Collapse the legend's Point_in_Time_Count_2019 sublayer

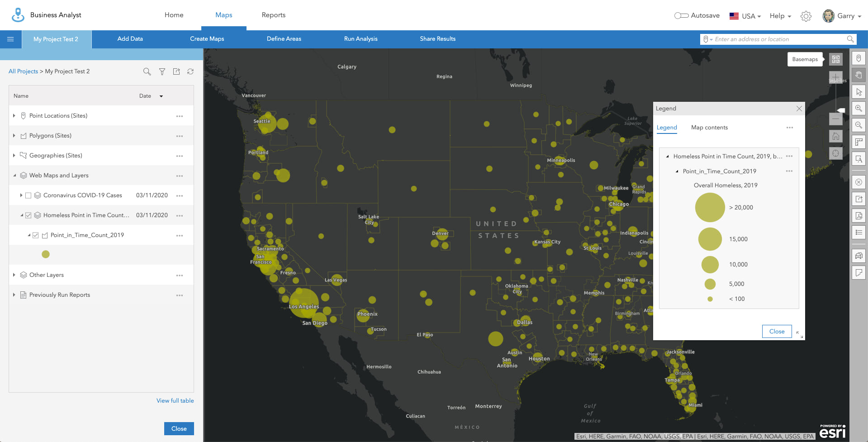(x=677, y=171)
